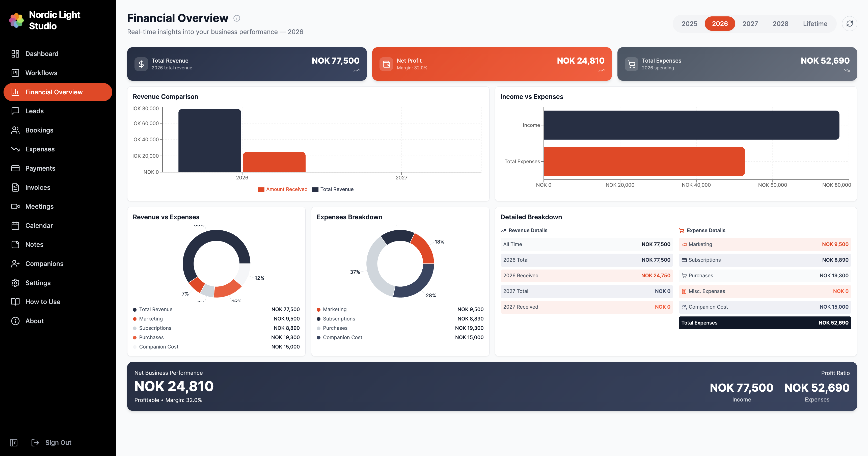Image resolution: width=868 pixels, height=456 pixels.
Task: Open the Calendar section
Action: coord(39,225)
